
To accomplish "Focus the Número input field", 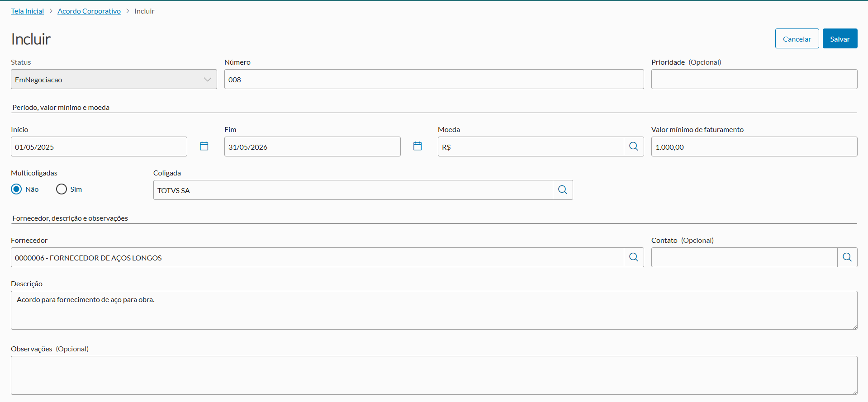I will [434, 80].
